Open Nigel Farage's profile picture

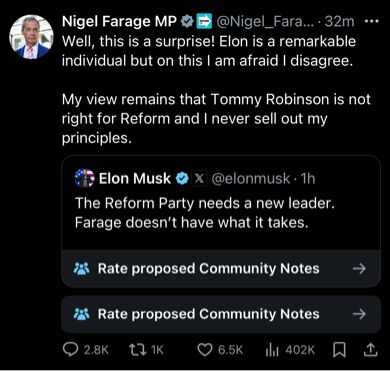pos(31,37)
